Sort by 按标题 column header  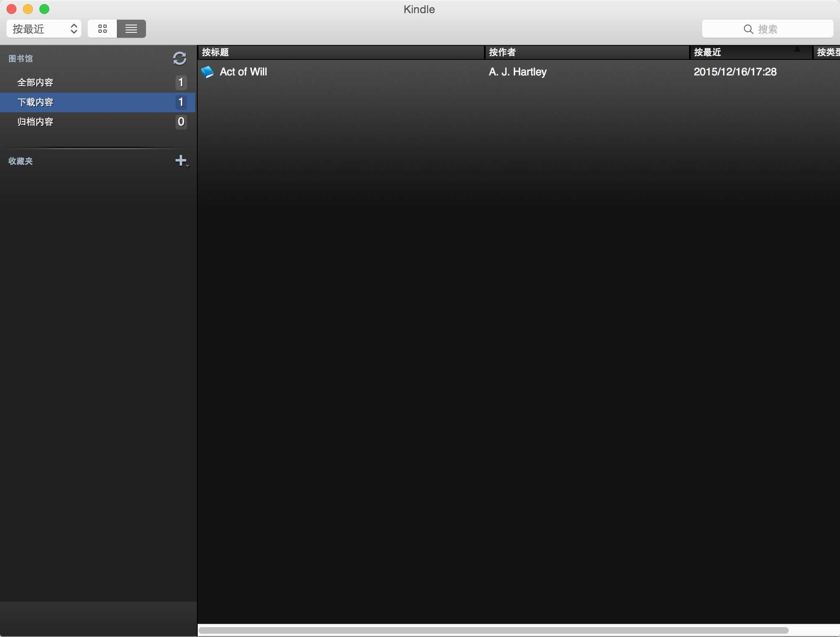pyautogui.click(x=341, y=52)
